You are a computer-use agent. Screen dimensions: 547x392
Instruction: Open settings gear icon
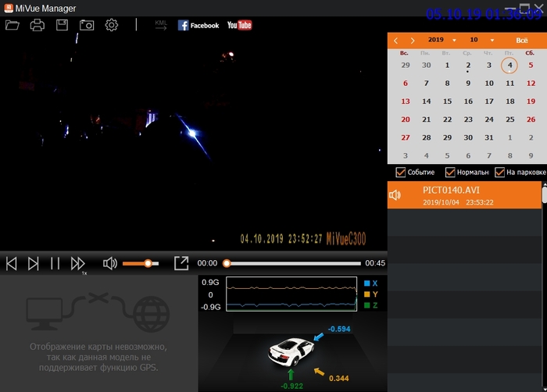click(x=112, y=25)
